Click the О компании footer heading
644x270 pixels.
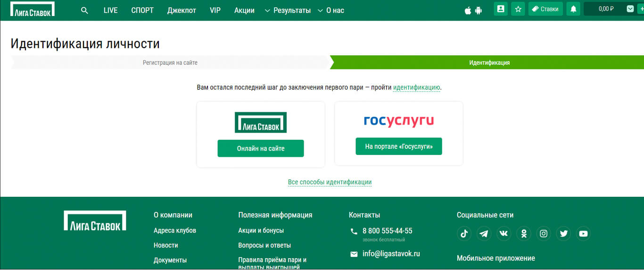click(173, 215)
